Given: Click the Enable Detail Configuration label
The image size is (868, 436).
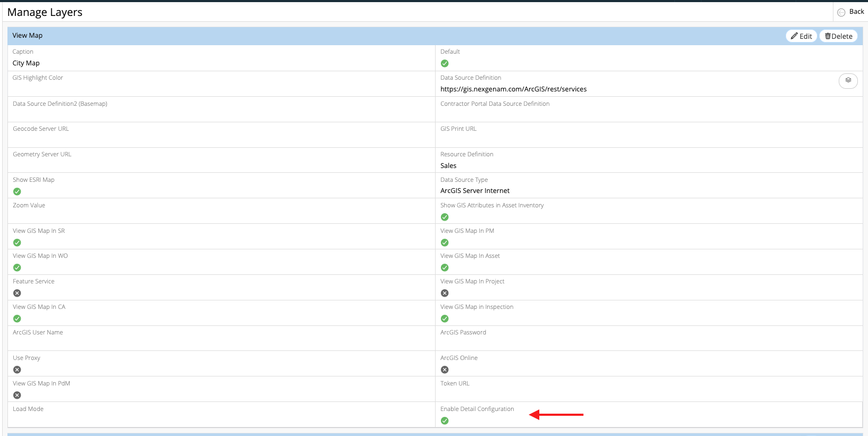Looking at the screenshot, I should pyautogui.click(x=477, y=409).
